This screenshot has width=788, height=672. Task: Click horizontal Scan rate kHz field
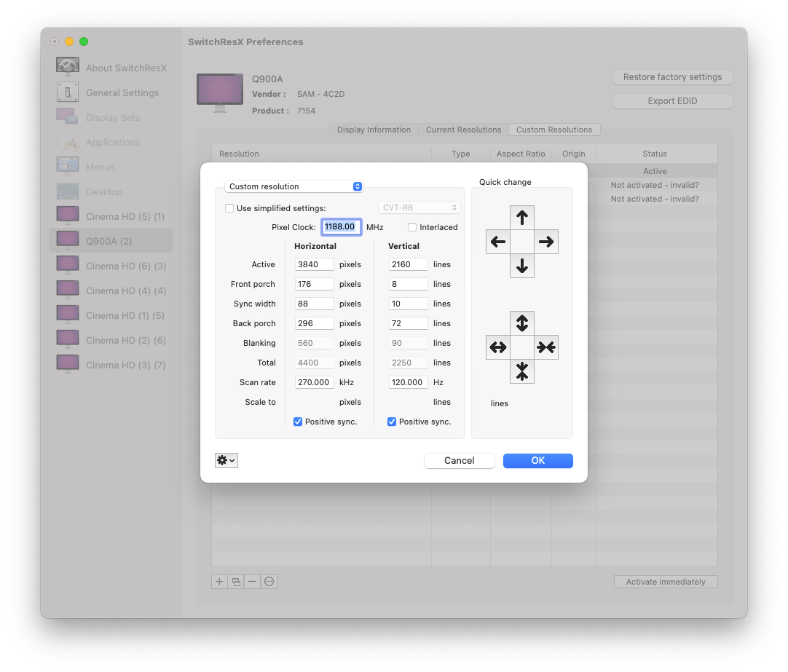coord(314,382)
